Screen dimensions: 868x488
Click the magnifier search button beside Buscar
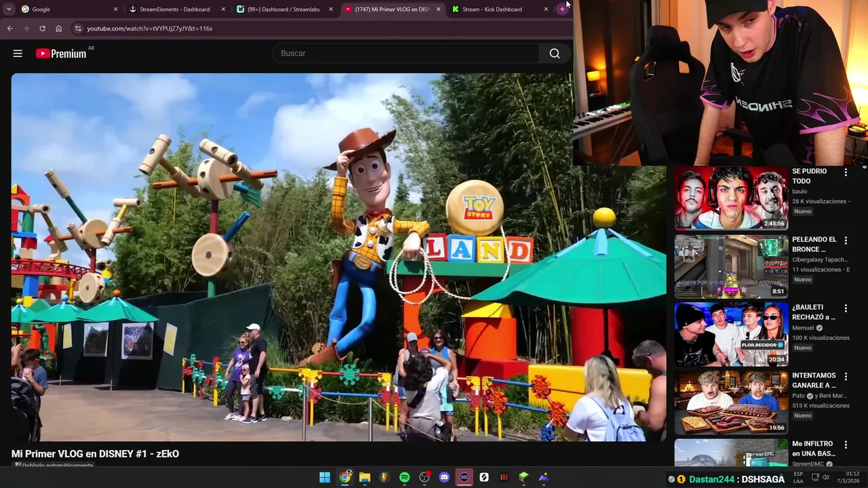[x=555, y=54]
